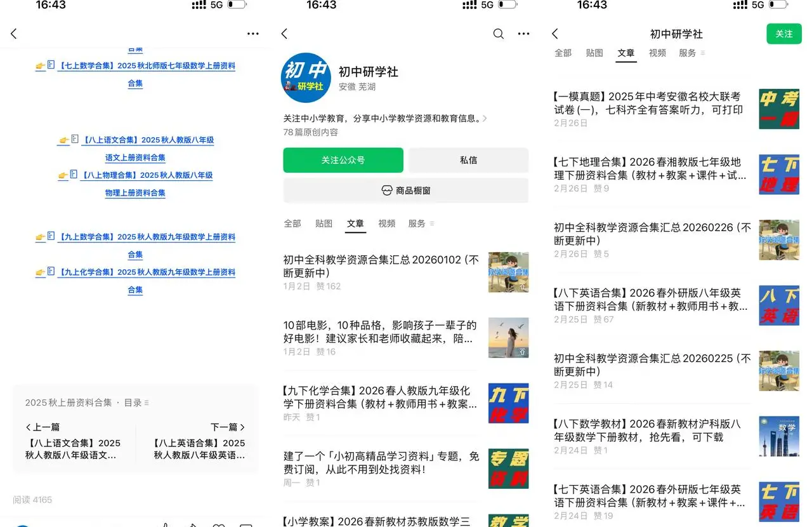Open the 七下地理 cover thumbnail

779,175
